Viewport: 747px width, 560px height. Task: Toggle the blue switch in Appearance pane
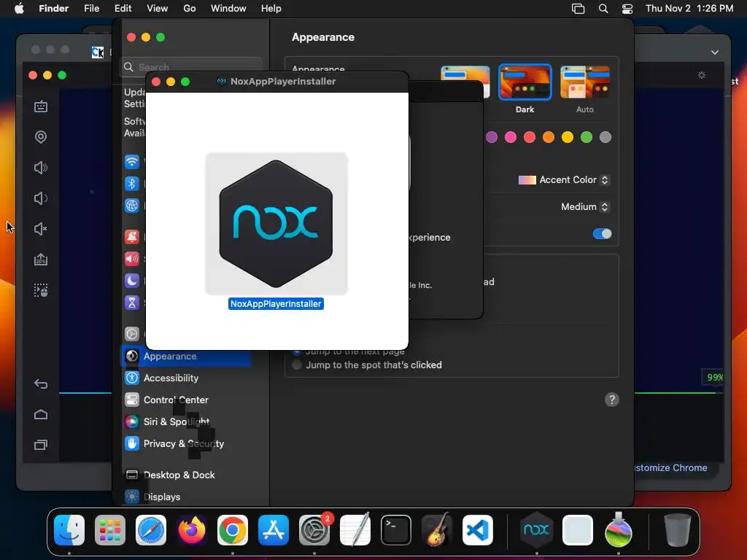(x=602, y=234)
